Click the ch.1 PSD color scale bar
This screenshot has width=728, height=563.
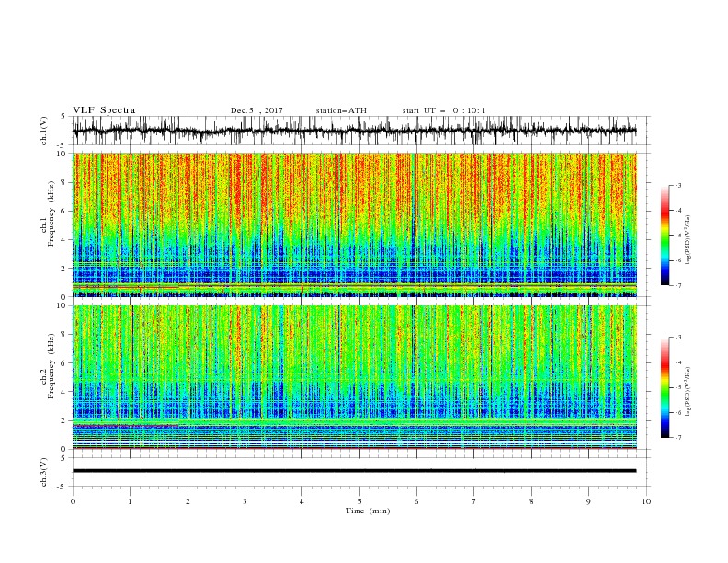pos(665,236)
